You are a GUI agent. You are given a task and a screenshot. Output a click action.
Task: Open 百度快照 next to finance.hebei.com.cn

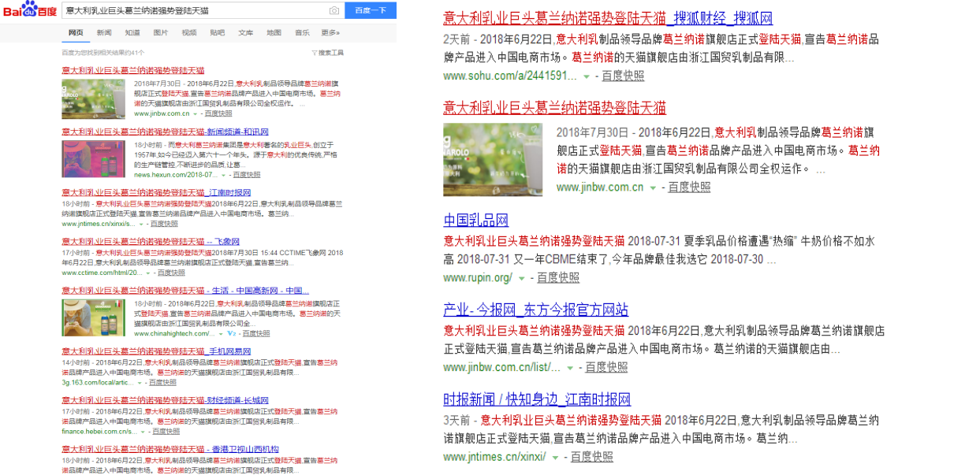[x=166, y=432]
